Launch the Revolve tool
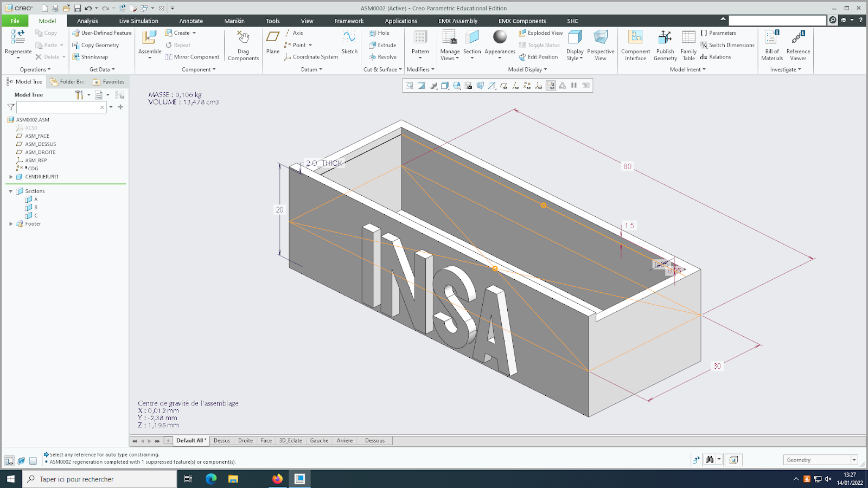 [382, 57]
